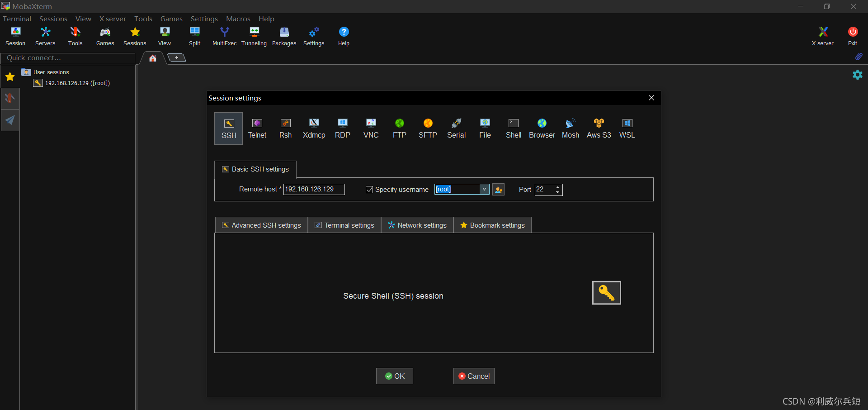This screenshot has width=868, height=410.
Task: Select the Basic SSH settings tab
Action: (x=255, y=169)
